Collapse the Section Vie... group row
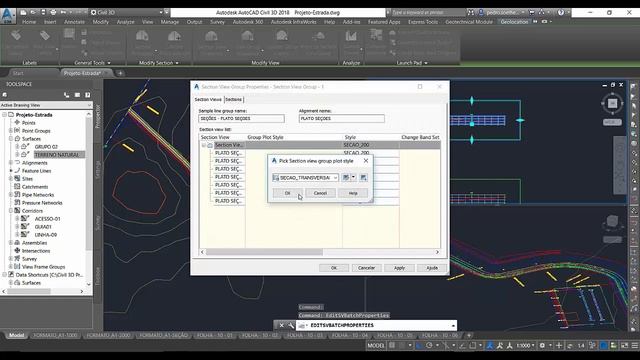Screen dimensions: 640x360 (x=203, y=145)
